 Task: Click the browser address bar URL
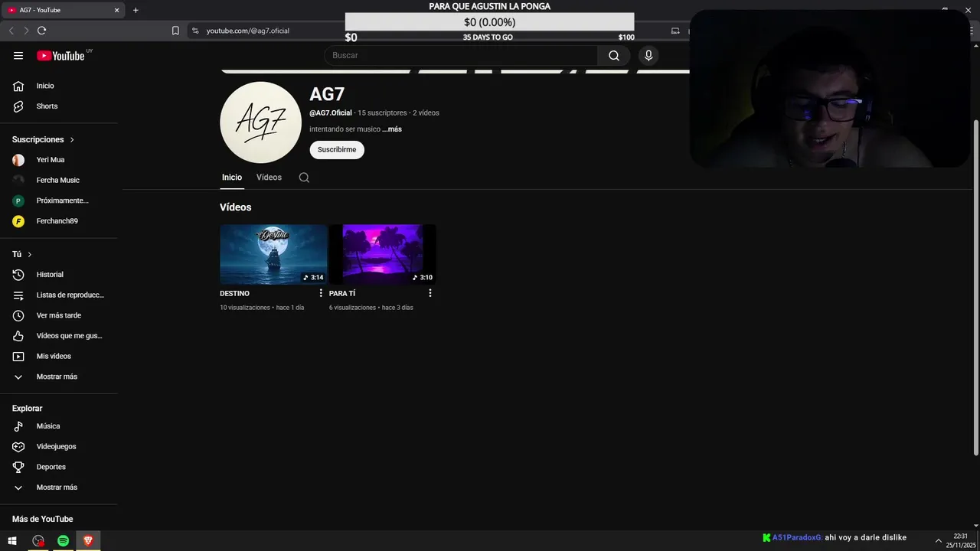[248, 31]
